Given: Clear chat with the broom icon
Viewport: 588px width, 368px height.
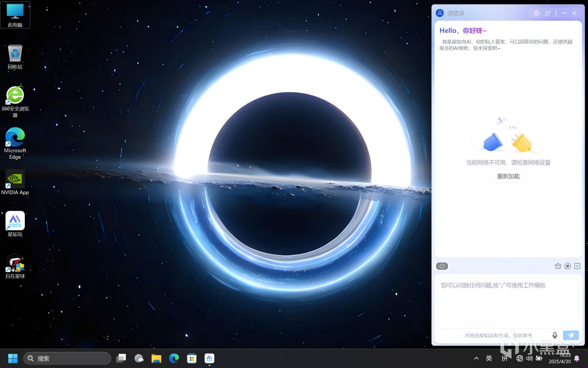Looking at the screenshot, I should (x=558, y=266).
